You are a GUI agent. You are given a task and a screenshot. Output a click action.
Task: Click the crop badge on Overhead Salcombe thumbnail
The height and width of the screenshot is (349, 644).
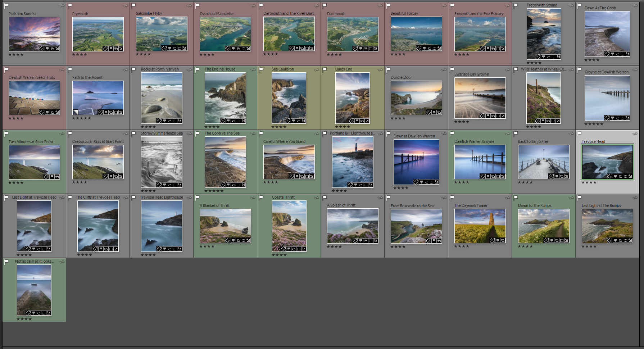click(x=243, y=48)
